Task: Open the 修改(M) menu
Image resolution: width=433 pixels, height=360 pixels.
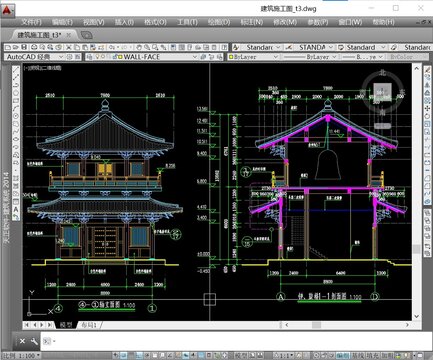Action: pyautogui.click(x=285, y=22)
